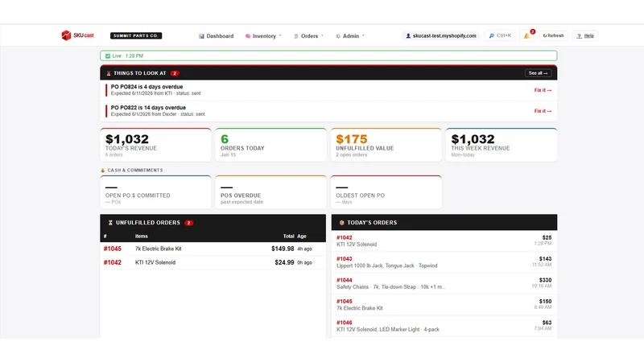Click the SKUcast logo
The height and width of the screenshot is (362, 644).
pos(77,35)
